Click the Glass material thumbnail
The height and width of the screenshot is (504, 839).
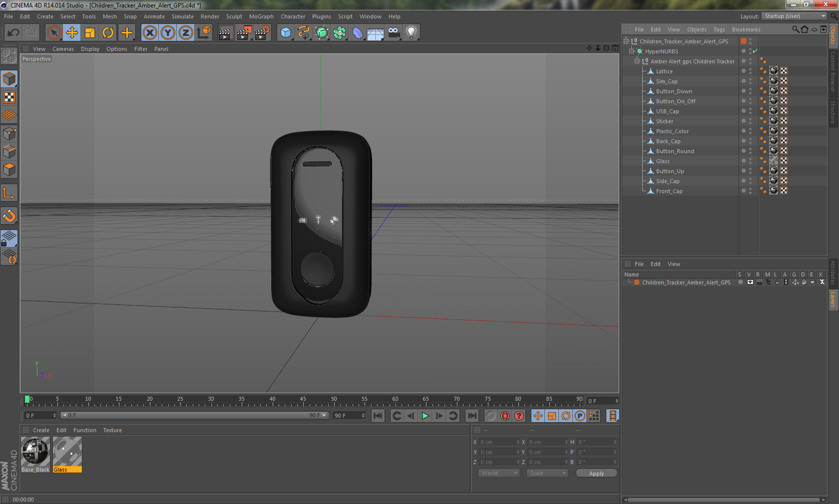(x=67, y=452)
